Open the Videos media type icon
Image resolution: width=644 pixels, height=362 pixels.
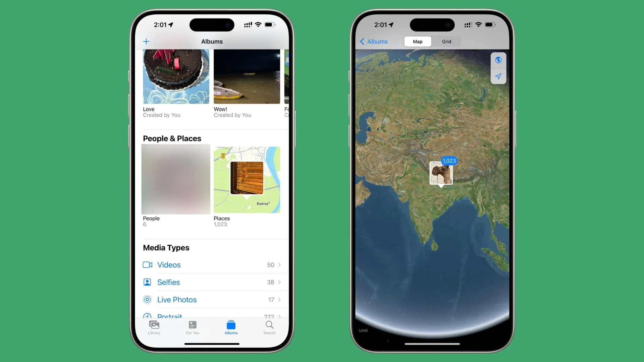point(147,264)
